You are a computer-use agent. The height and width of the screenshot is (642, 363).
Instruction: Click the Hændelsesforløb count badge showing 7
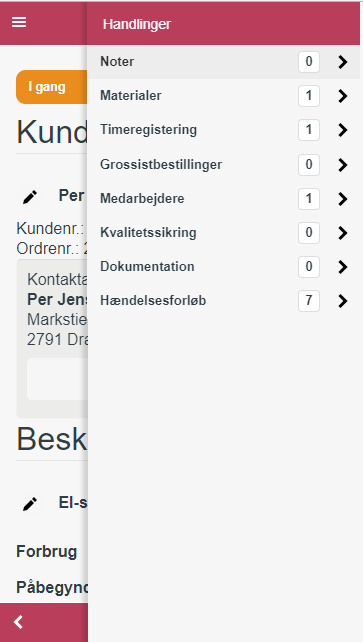point(309,301)
